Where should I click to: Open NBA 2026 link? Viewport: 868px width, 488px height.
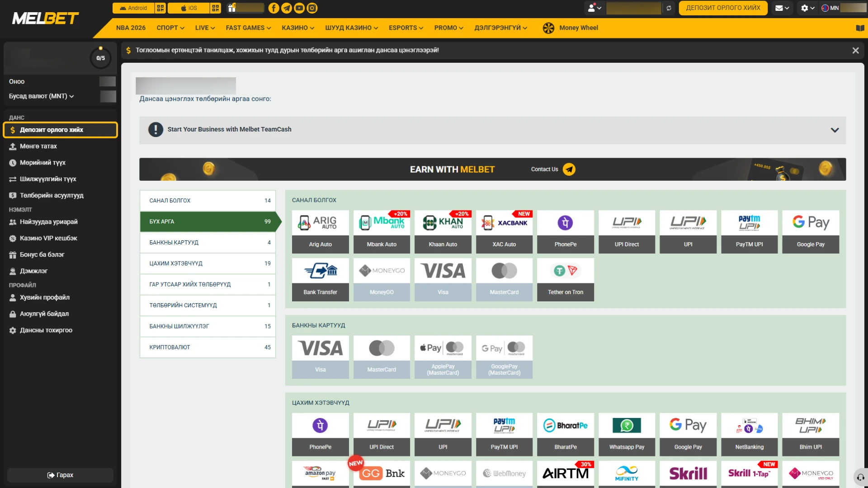(x=131, y=28)
